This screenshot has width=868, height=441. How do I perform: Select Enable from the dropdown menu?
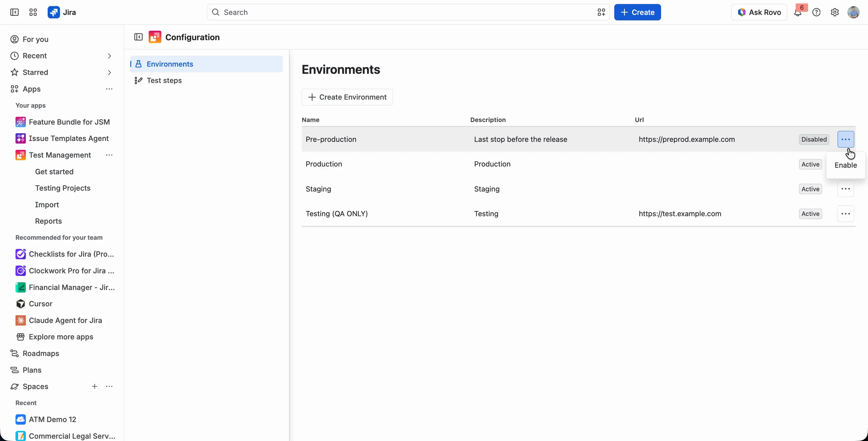tap(845, 165)
